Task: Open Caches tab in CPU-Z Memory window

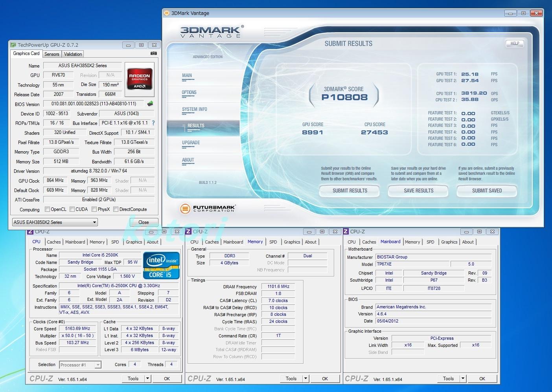Action: (212, 242)
